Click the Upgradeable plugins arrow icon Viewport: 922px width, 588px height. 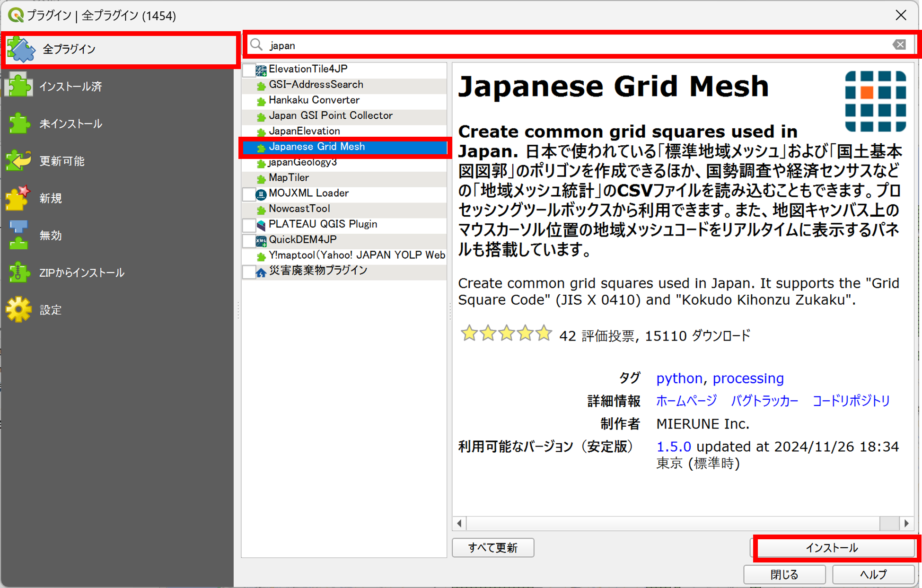(19, 161)
